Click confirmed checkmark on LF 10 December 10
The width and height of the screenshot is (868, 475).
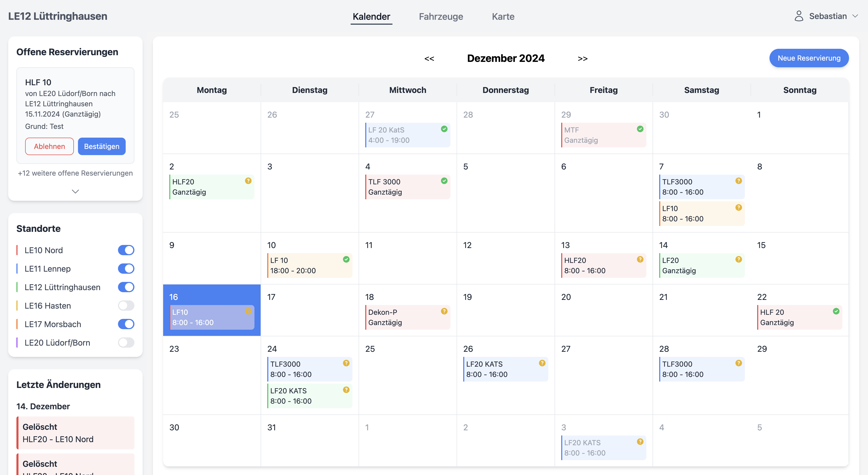[x=346, y=259]
